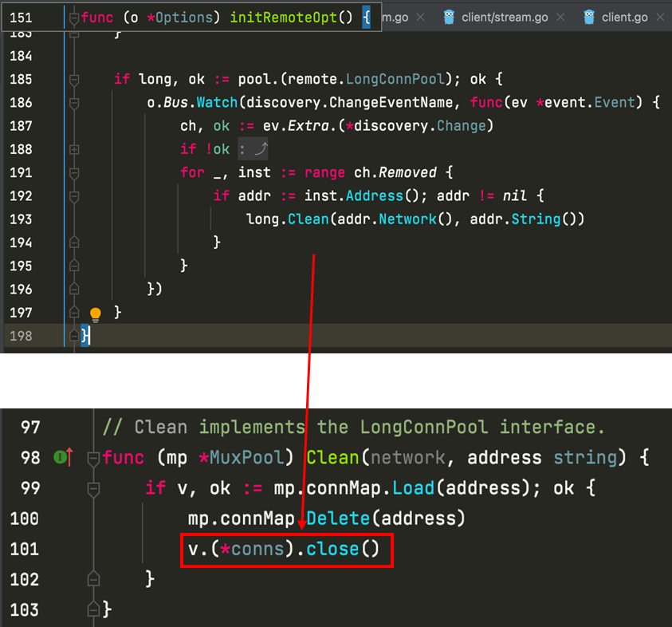
Task: Expand the folded block at line 188
Action: (x=74, y=149)
